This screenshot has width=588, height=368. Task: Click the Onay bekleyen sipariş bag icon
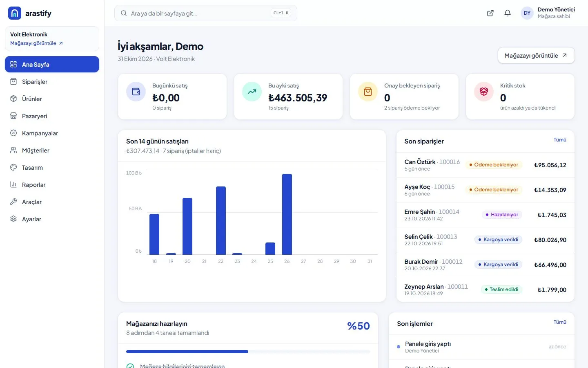(368, 92)
